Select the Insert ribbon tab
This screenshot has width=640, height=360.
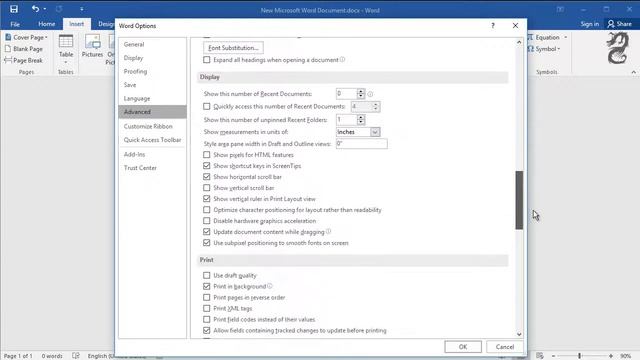76,24
